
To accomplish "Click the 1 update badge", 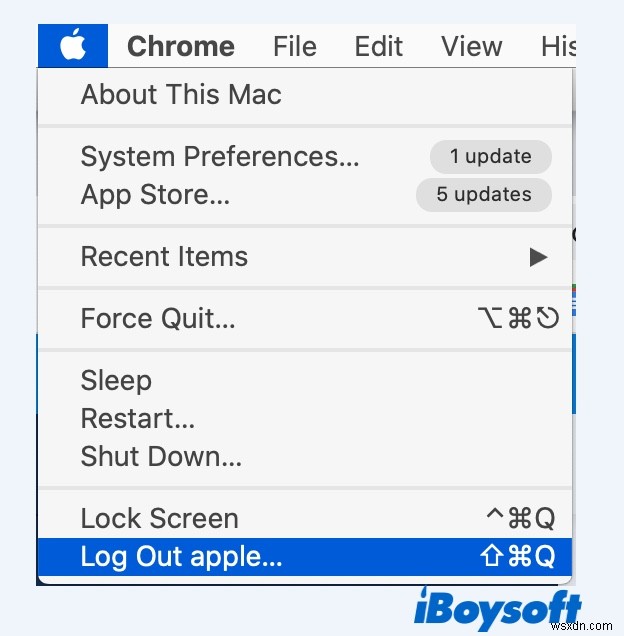I will click(490, 157).
